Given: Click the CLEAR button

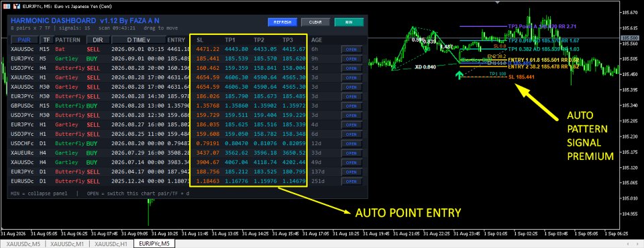Looking at the screenshot, I should coord(315,22).
